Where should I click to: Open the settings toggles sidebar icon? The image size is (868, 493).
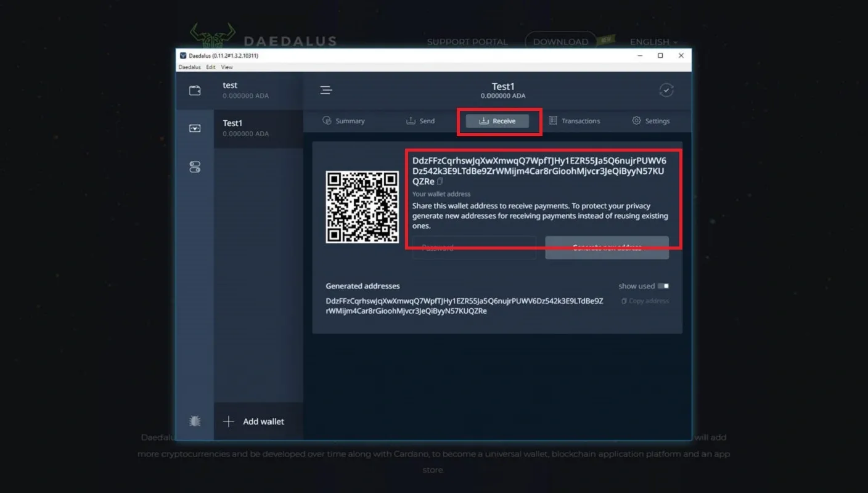point(195,167)
